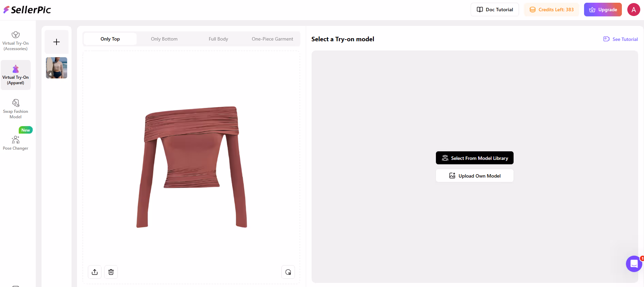The width and height of the screenshot is (644, 287).
Task: Select Virtual Try-On Apparel sidebar item
Action: click(x=16, y=75)
